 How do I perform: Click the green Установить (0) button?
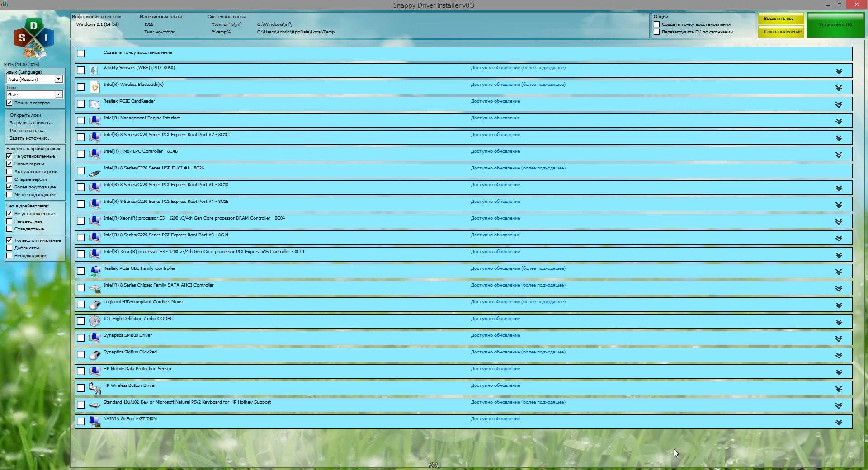coord(835,25)
